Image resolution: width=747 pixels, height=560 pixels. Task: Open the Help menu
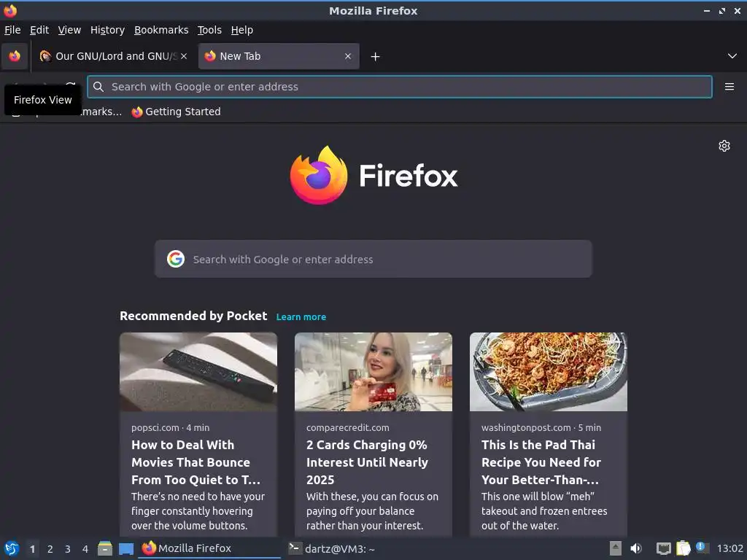tap(242, 30)
